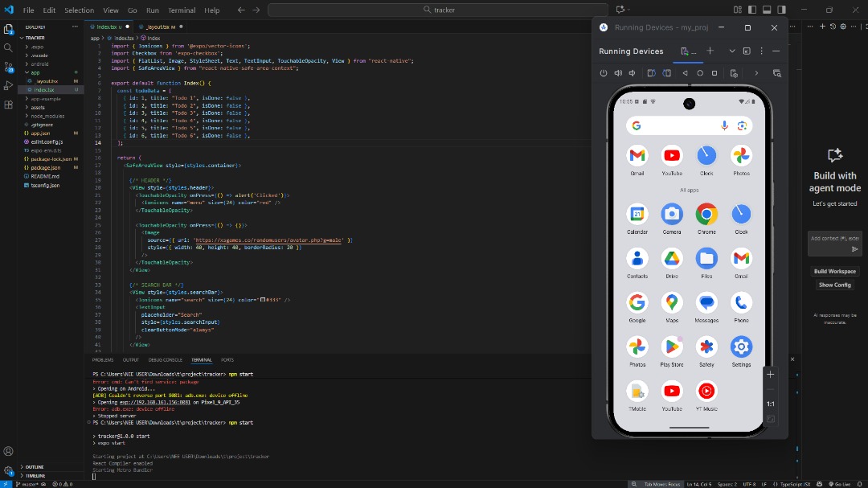Toggle primary side bar layout icon
868x488 pixels.
[751, 10]
